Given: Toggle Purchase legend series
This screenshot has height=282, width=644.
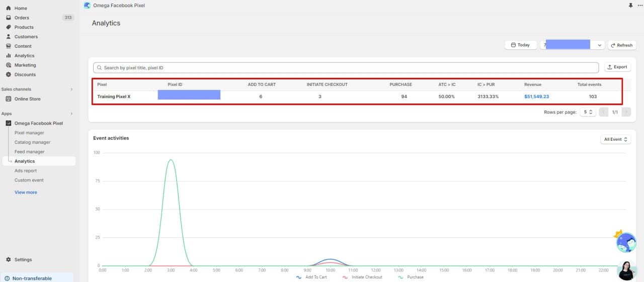Looking at the screenshot, I should point(411,277).
